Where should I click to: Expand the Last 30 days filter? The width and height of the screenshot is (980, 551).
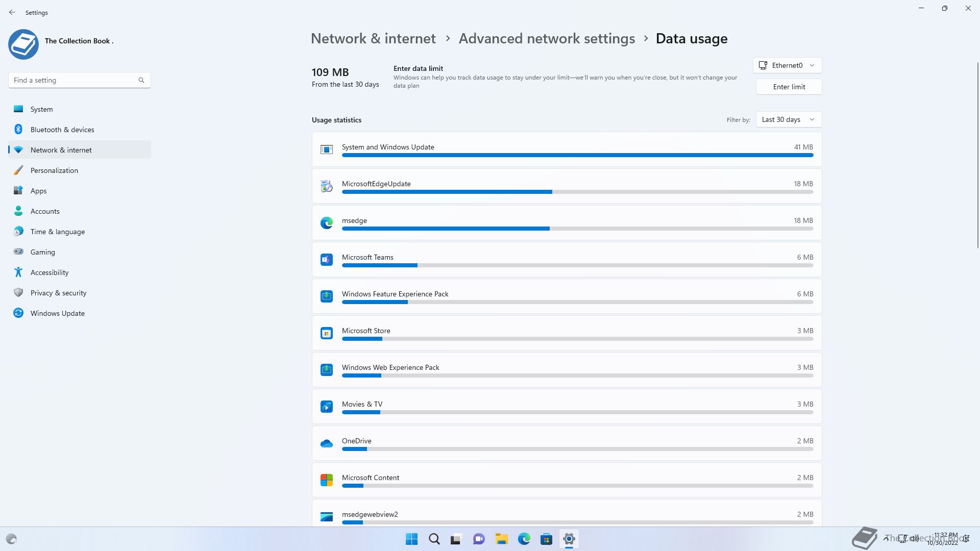point(789,119)
